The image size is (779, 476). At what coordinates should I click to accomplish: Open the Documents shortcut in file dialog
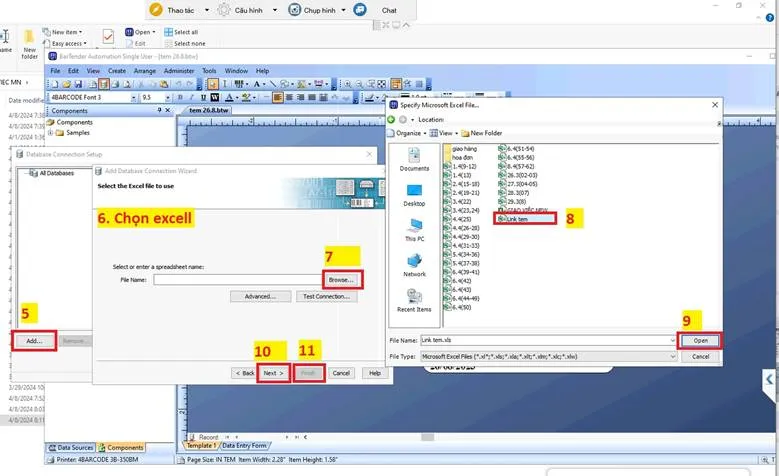414,157
